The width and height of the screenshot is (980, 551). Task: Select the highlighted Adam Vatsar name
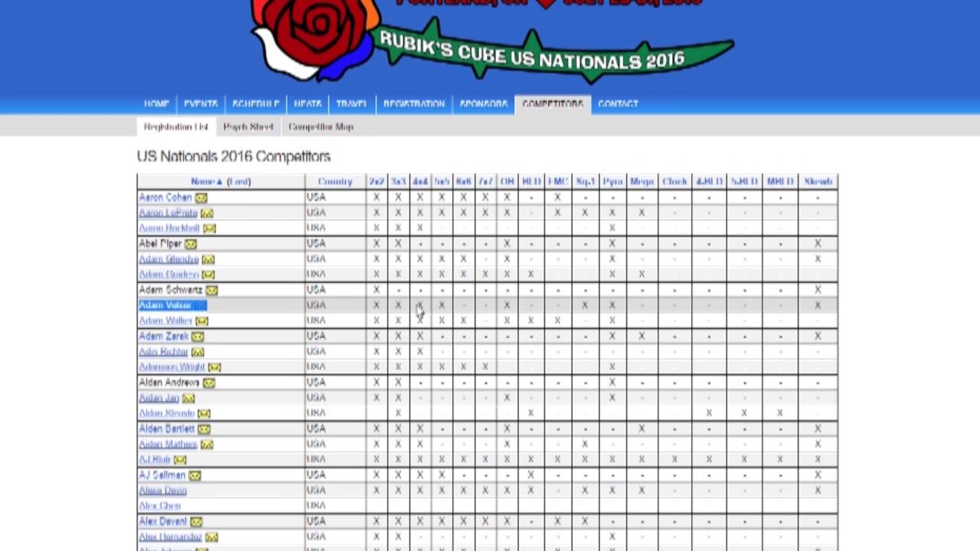[x=165, y=305]
